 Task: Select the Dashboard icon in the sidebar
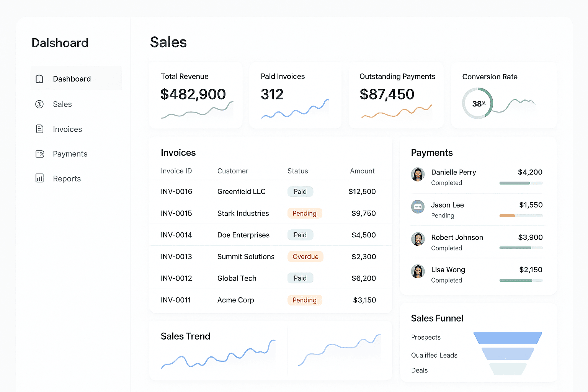pos(39,79)
